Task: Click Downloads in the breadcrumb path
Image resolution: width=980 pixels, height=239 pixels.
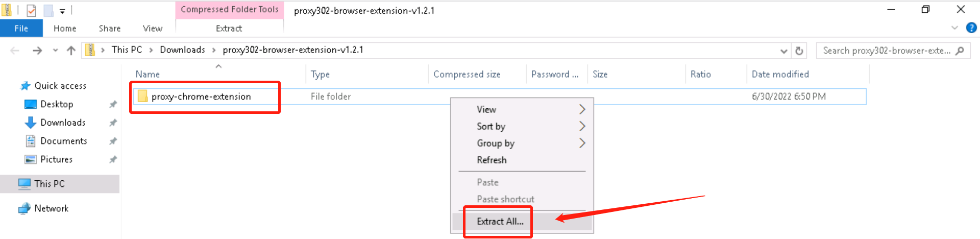Action: coord(182,50)
